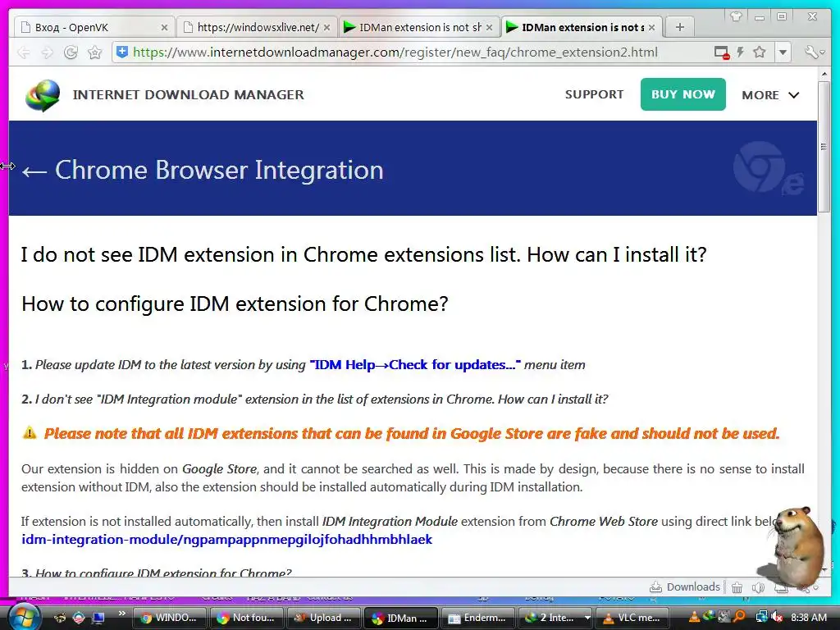The image size is (840, 630).
Task: Click the back arrow before Chrome Browser Integration
Action: 34,171
